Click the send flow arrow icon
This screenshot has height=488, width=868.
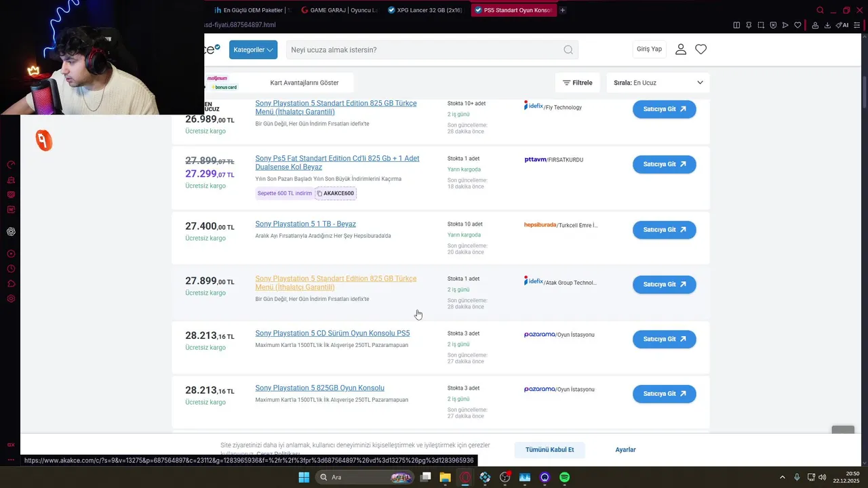785,25
